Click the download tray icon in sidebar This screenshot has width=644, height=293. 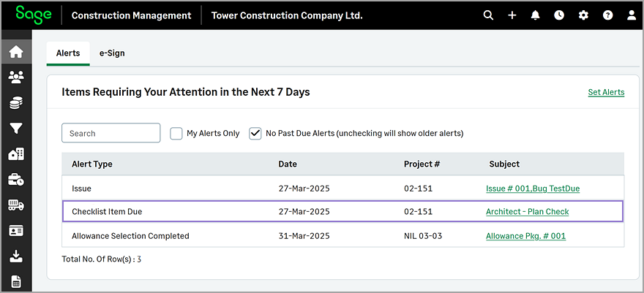tap(16, 256)
